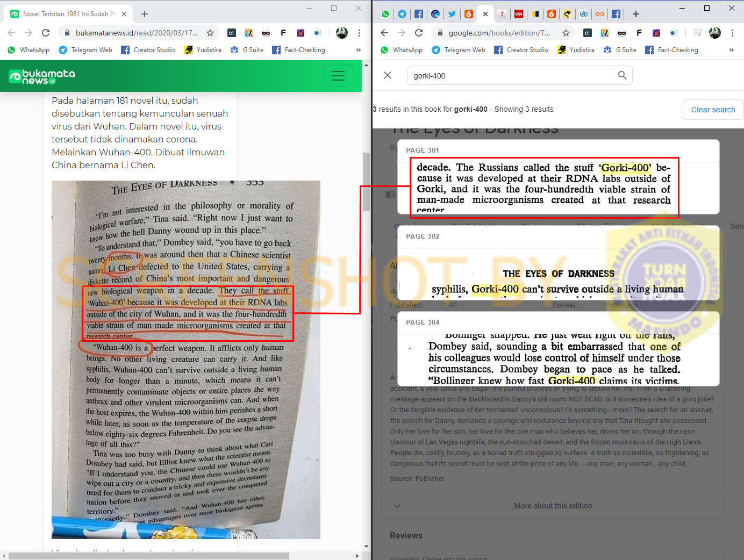Switch to CNN tab in right window
Image resolution: width=744 pixels, height=560 pixels.
519,14
